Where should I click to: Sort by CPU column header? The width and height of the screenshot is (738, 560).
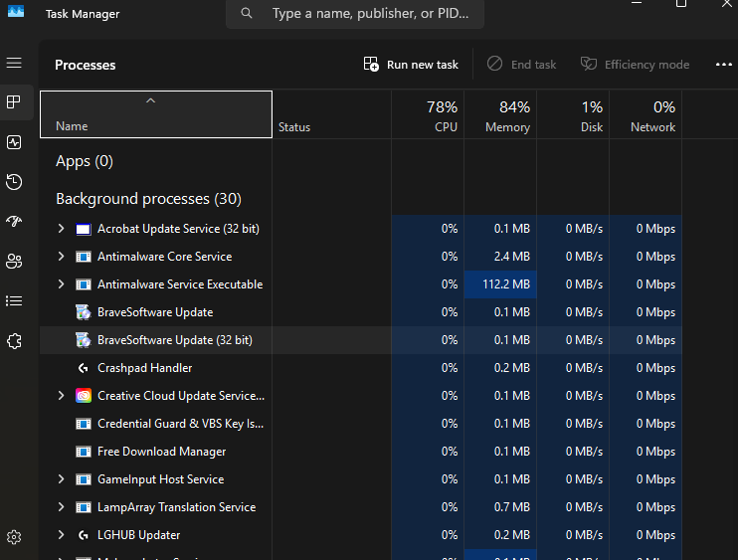(x=428, y=114)
